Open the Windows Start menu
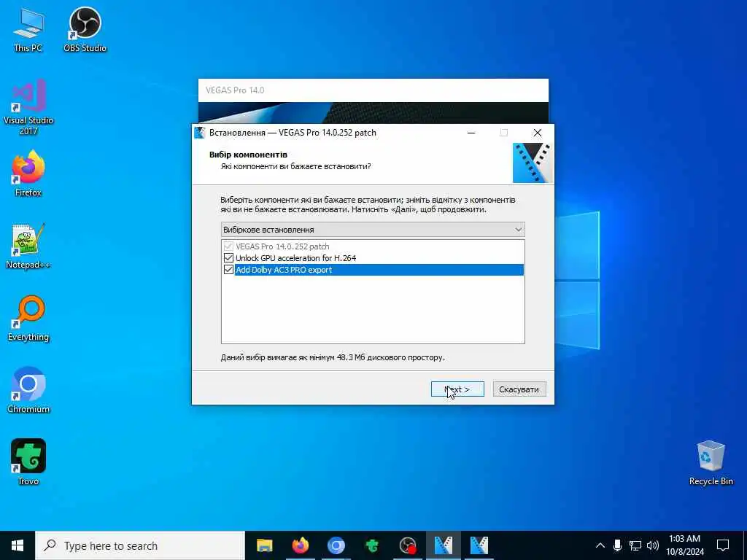 18,545
